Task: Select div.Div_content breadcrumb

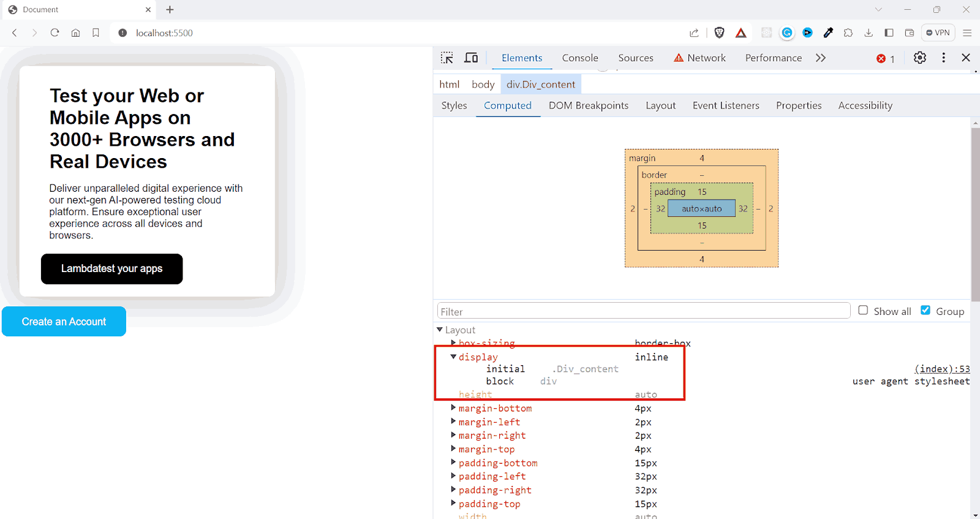Action: point(540,85)
